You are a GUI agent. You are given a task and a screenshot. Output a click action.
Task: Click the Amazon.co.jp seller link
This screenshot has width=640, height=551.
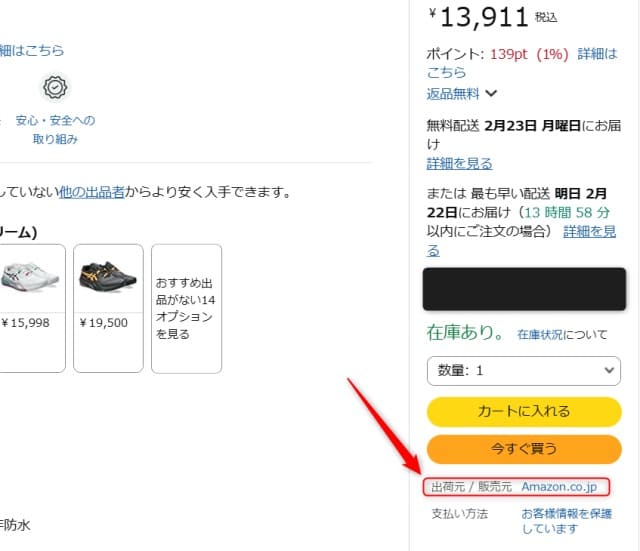559,487
